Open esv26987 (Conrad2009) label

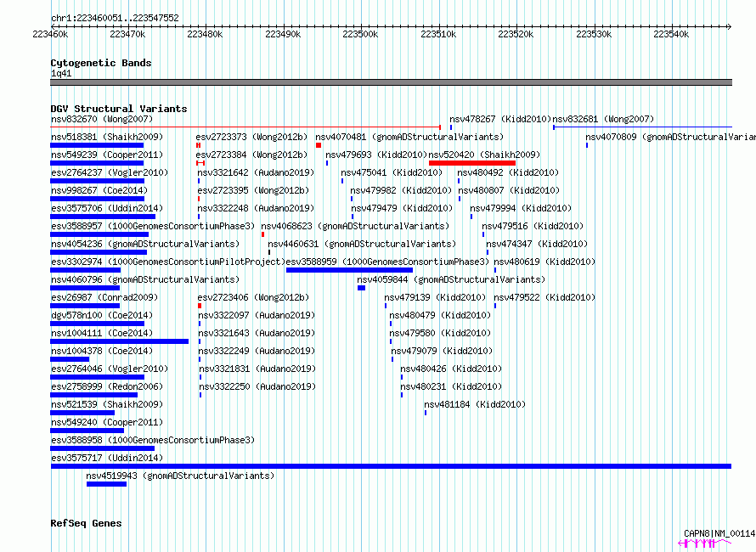104,297
